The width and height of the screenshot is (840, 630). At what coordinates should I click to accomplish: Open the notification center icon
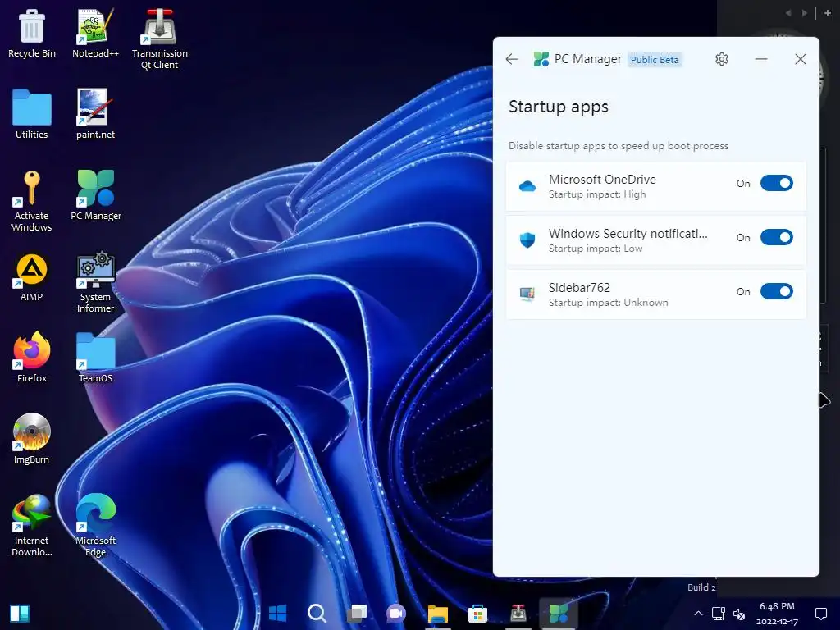tap(820, 614)
